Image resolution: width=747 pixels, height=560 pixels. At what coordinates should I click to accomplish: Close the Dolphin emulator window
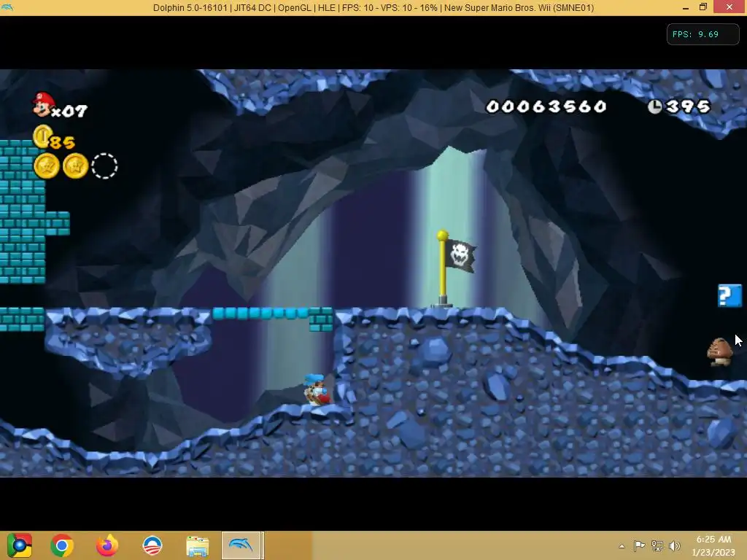click(x=729, y=7)
